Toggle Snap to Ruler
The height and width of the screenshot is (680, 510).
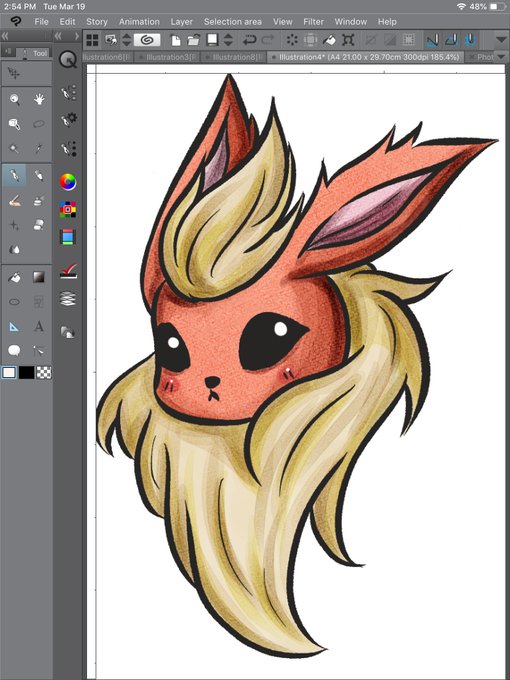[x=432, y=40]
